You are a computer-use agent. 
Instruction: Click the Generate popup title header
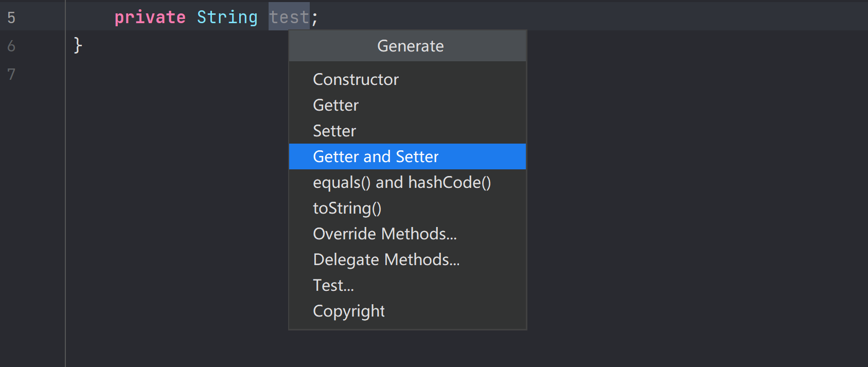tap(410, 46)
